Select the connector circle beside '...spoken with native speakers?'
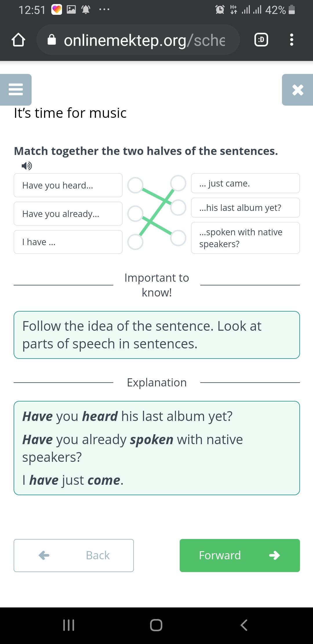Image resolution: width=313 pixels, height=644 pixels. 178,238
